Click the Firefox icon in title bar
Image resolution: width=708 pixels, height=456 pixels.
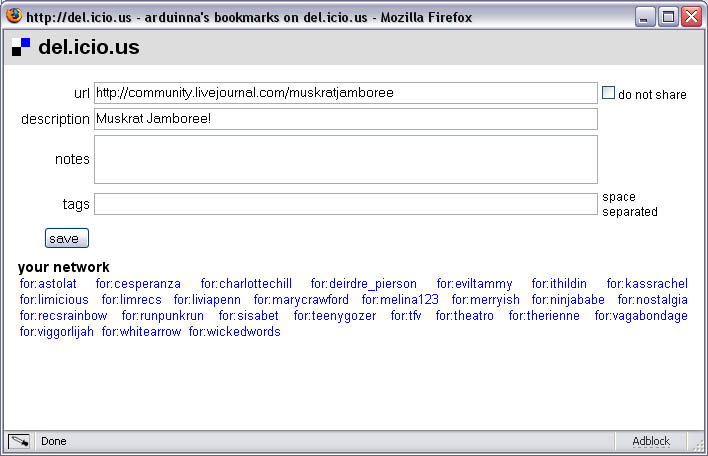pyautogui.click(x=14, y=16)
